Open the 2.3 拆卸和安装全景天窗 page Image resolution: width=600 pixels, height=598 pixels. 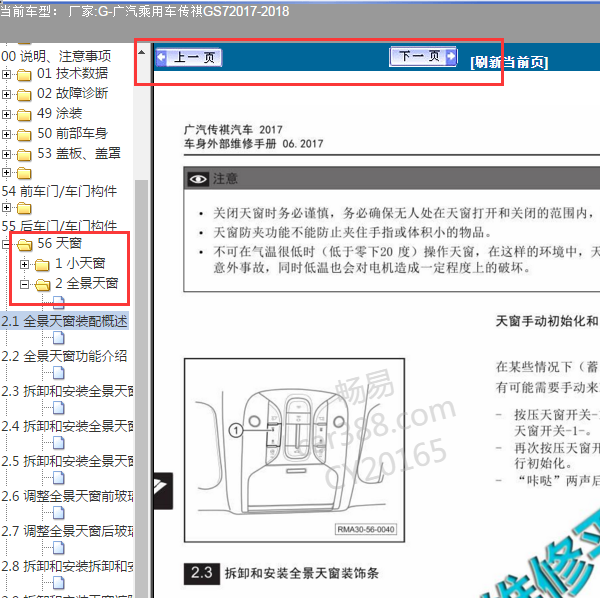67,391
